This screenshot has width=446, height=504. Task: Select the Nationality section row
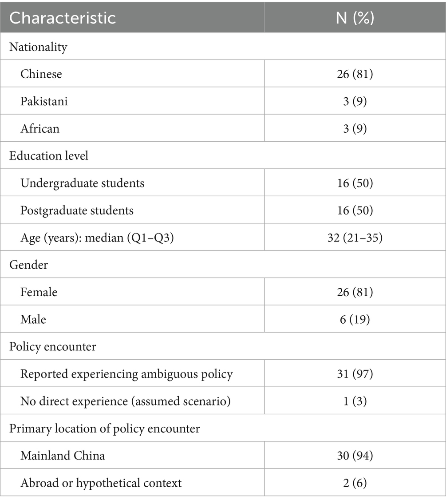(x=38, y=47)
